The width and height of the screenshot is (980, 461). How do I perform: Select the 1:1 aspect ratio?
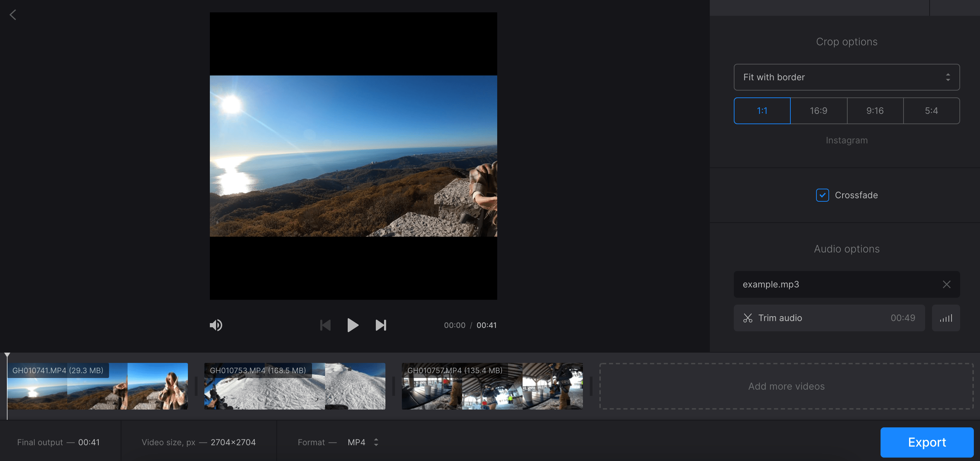coord(762,111)
